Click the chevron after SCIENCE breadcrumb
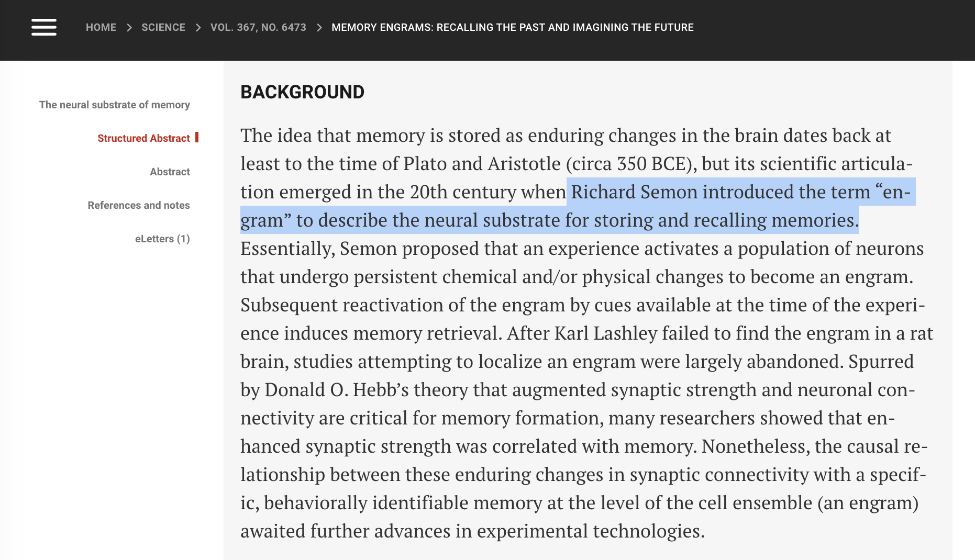 click(x=198, y=28)
